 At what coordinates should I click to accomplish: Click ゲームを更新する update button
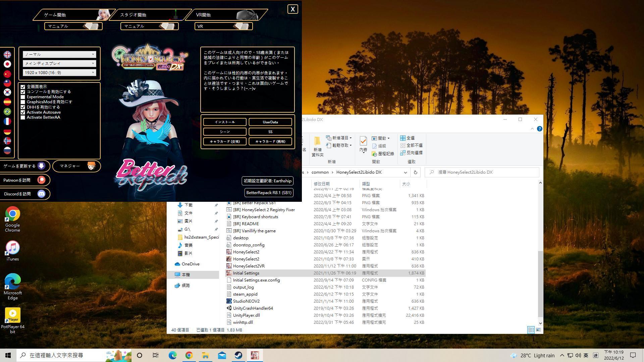click(24, 166)
